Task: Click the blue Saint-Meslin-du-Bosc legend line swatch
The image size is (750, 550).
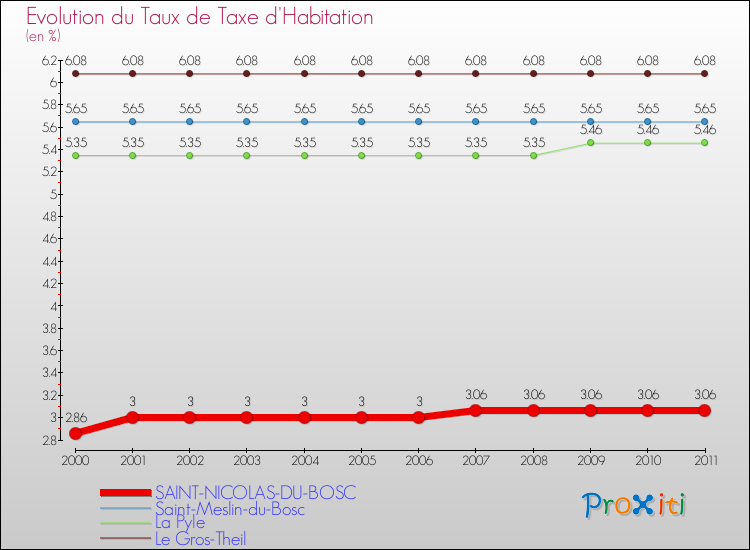Action: (126, 508)
